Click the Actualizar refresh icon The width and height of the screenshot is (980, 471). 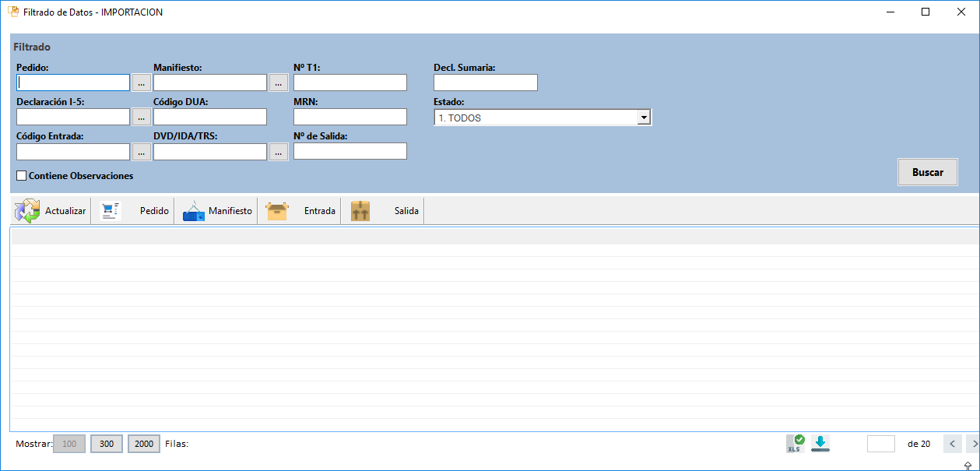pyautogui.click(x=27, y=211)
